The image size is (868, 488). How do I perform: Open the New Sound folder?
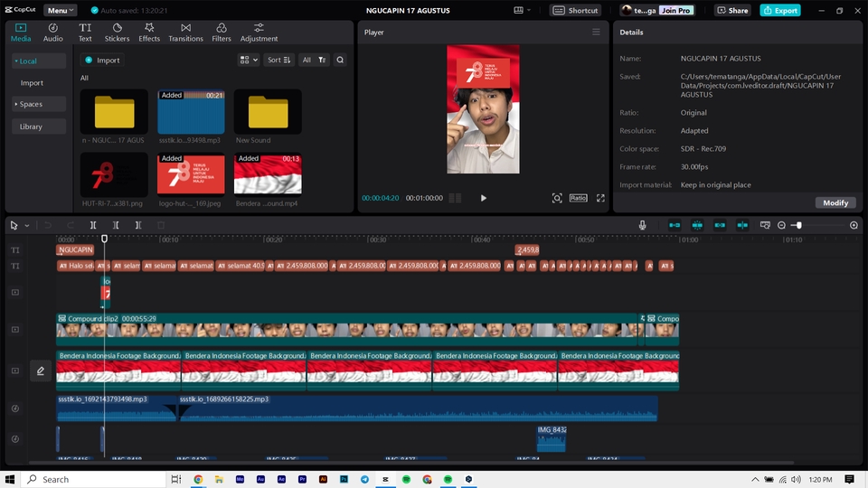click(268, 112)
